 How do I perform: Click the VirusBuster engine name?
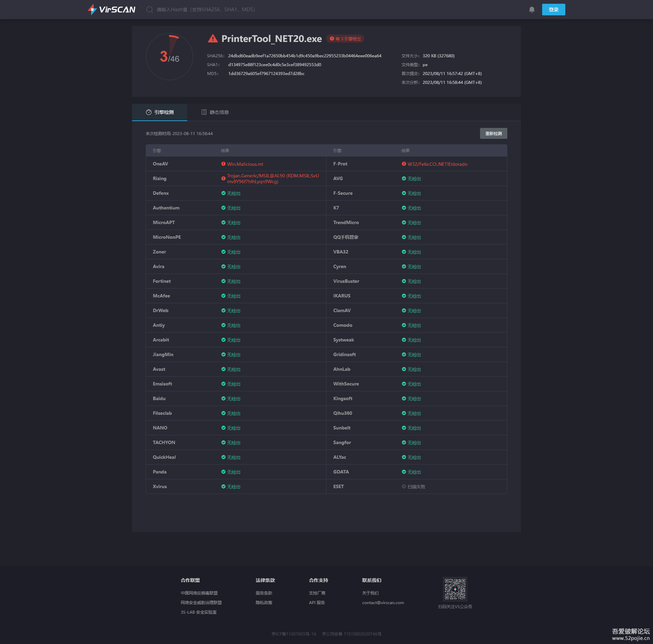pos(346,281)
